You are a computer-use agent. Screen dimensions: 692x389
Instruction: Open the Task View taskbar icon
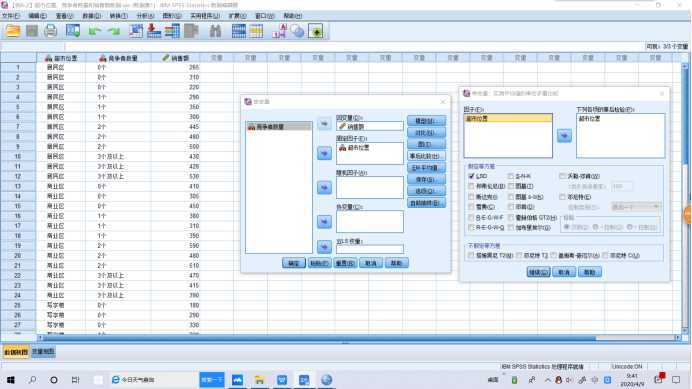tap(75, 379)
